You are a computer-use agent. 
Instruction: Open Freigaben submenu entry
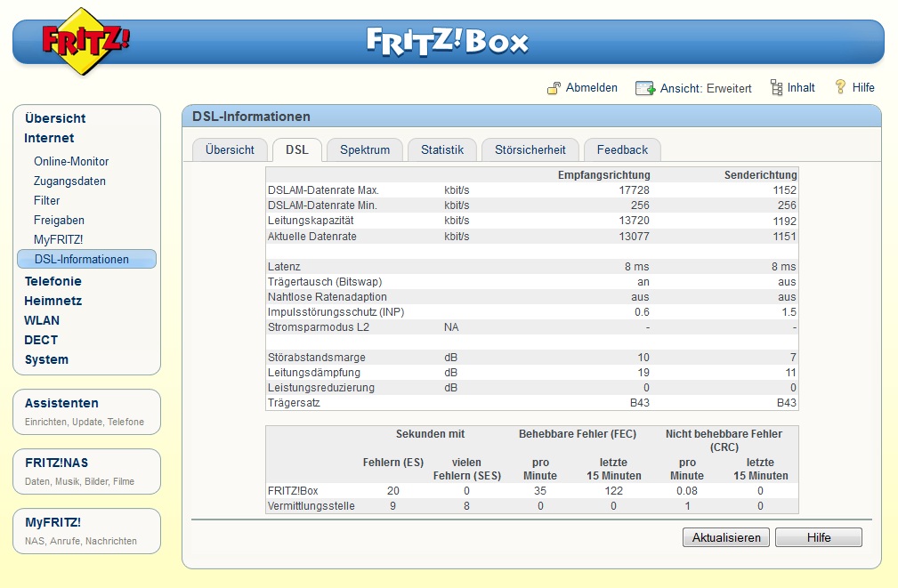[59, 220]
